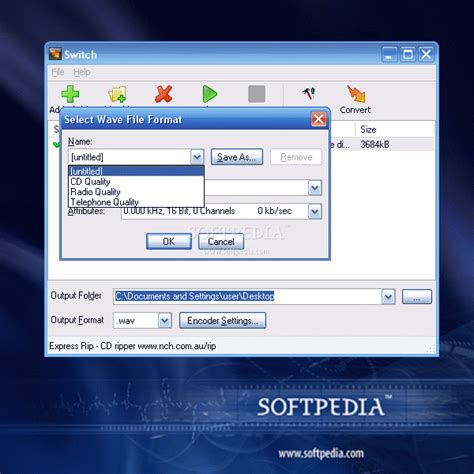Viewport: 474px width, 474px height.
Task: Close the Switch window
Action: tap(426, 54)
